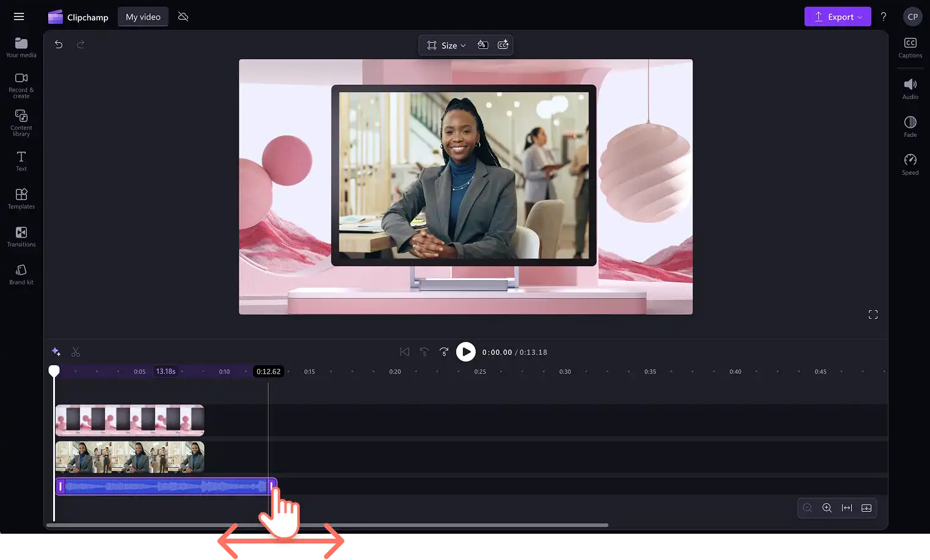
Task: Expand the Size dropdown
Action: [446, 45]
